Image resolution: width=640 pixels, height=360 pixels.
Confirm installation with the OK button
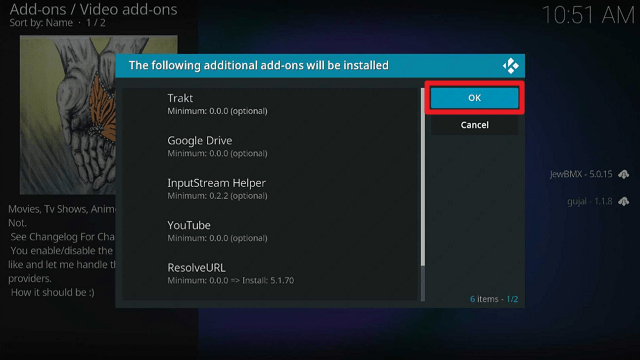474,98
